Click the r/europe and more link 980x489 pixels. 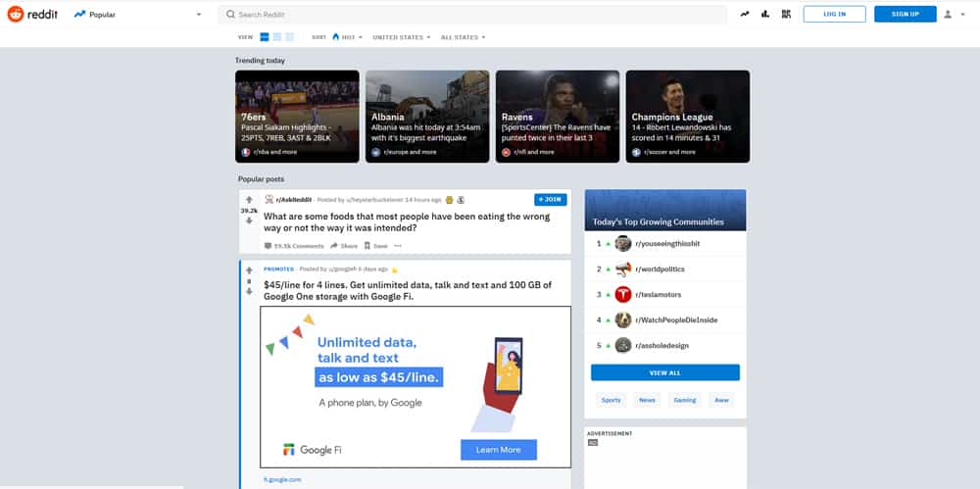[409, 152]
